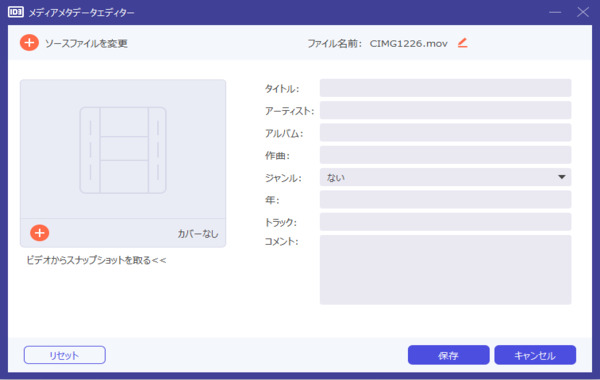The height and width of the screenshot is (380, 600).
Task: Click ビデオからスナップショットを取る<< link
Action: click(x=96, y=260)
